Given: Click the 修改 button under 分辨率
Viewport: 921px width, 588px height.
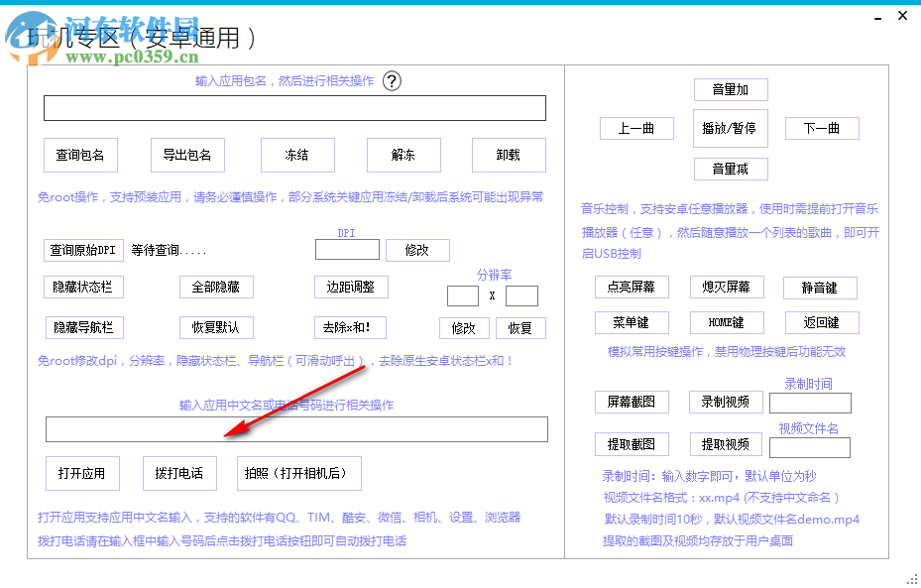Looking at the screenshot, I should [464, 328].
